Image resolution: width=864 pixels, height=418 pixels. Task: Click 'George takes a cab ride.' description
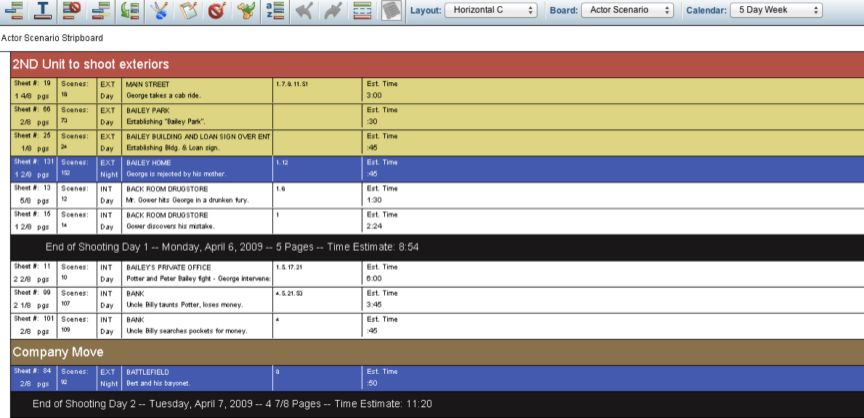click(164, 96)
